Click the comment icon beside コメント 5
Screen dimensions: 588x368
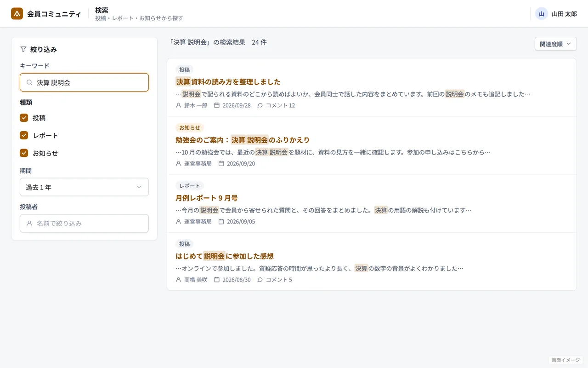click(260, 280)
